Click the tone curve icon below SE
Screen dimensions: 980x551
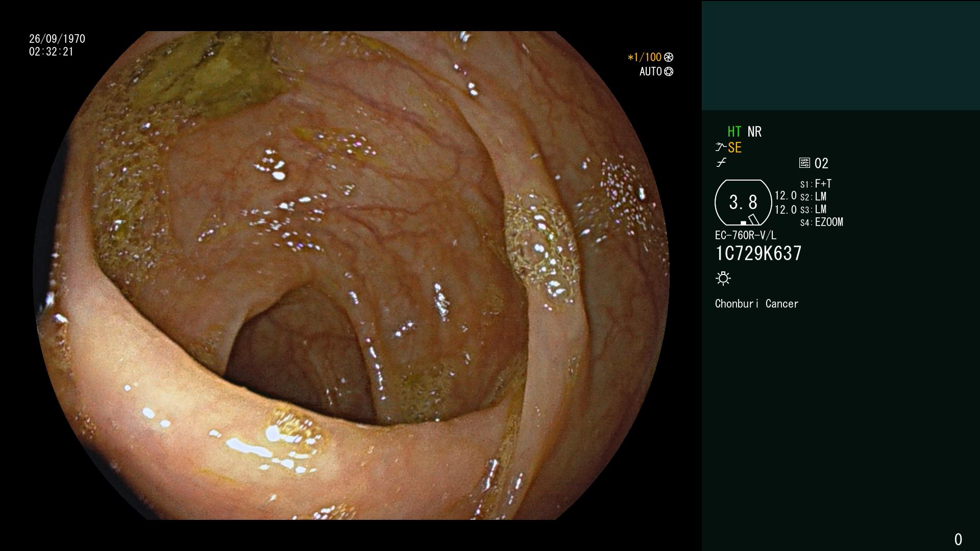click(721, 163)
